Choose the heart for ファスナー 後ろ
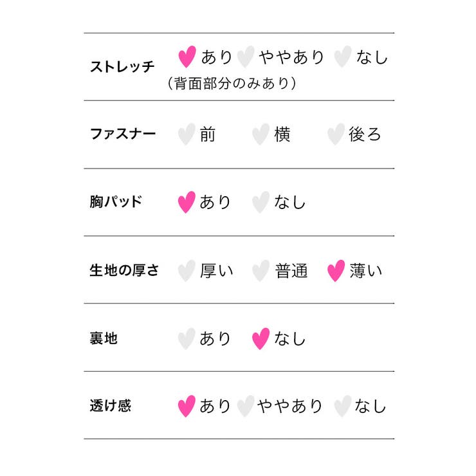 pyautogui.click(x=336, y=134)
